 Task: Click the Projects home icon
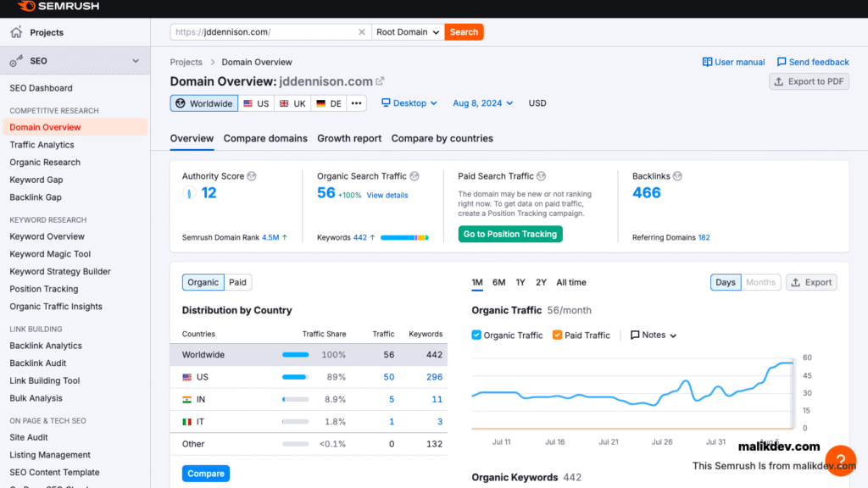16,32
